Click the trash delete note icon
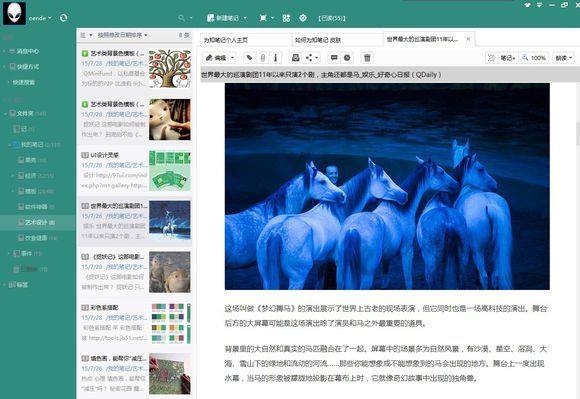 point(367,58)
